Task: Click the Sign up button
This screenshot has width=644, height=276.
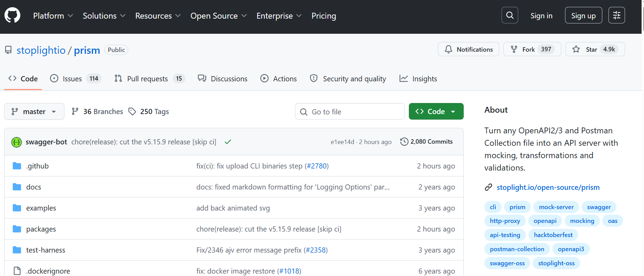Action: pyautogui.click(x=583, y=16)
